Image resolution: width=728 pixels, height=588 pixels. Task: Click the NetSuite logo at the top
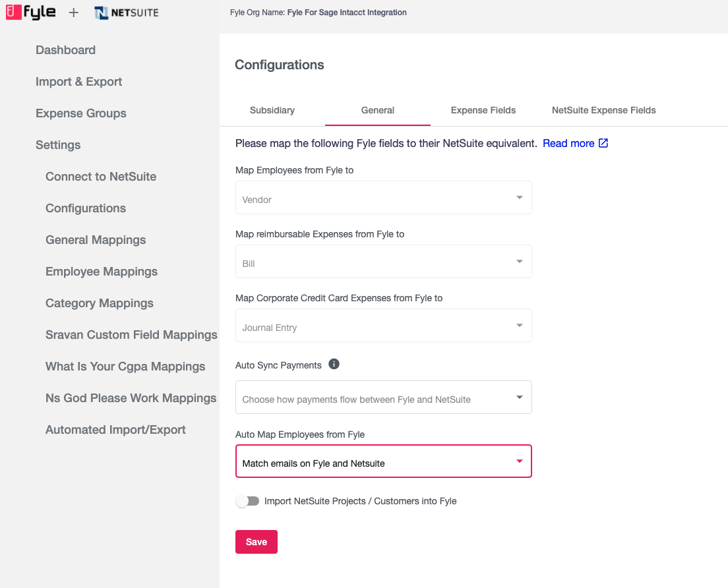[x=126, y=12]
